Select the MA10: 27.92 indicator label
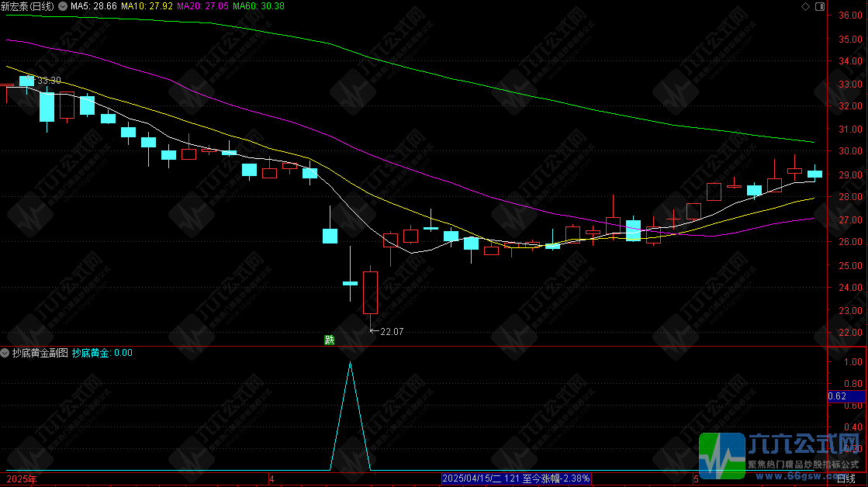 click(147, 7)
